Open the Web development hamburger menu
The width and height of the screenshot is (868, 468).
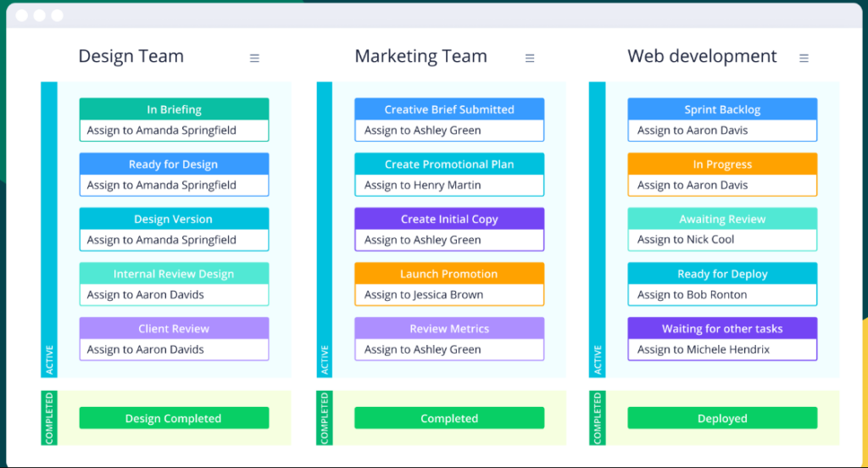pyautogui.click(x=804, y=58)
